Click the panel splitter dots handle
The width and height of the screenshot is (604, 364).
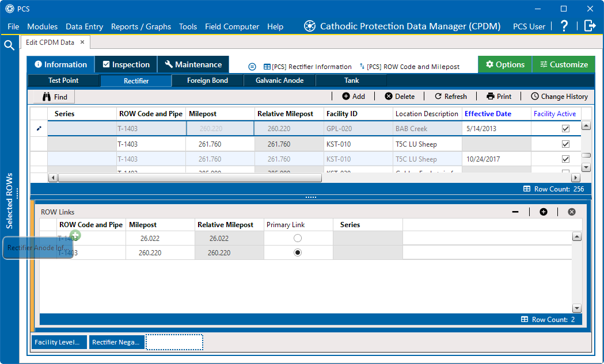[311, 197]
